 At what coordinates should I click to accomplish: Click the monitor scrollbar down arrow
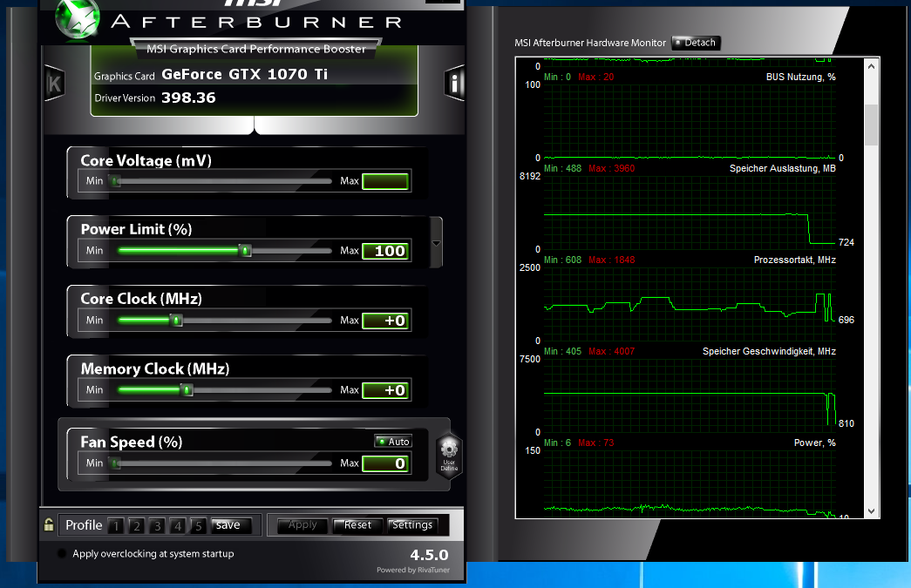click(x=871, y=510)
